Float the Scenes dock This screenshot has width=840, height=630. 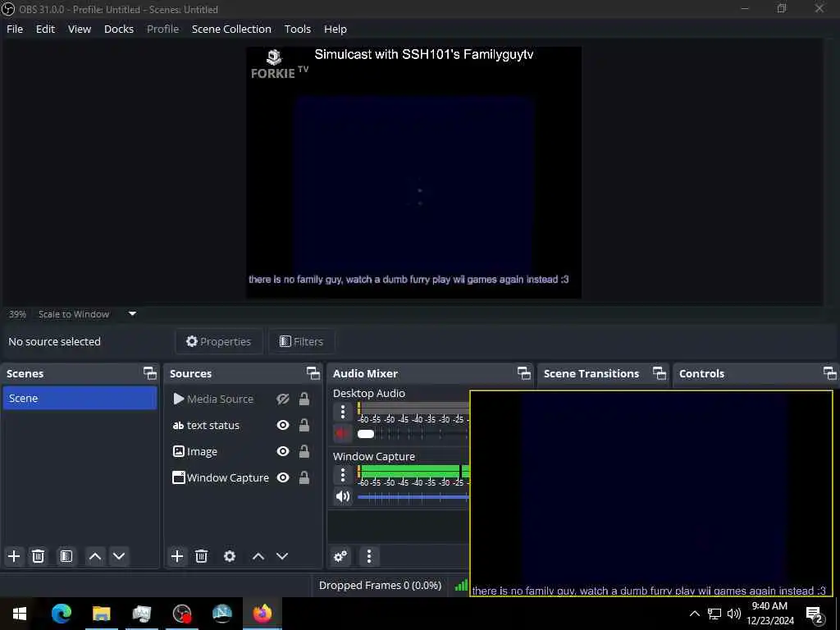pyautogui.click(x=150, y=373)
